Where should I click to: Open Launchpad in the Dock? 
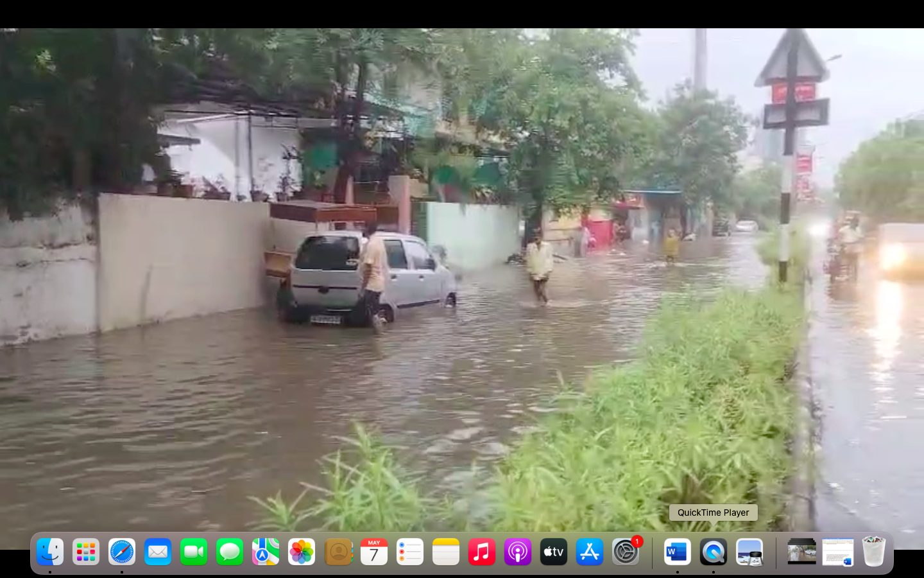86,552
